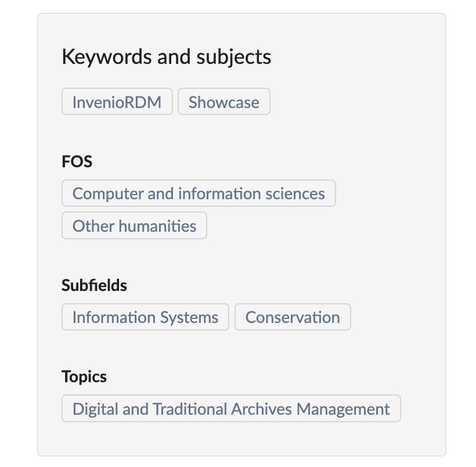The height and width of the screenshot is (467, 476).
Task: Select the Information Systems subfield tag
Action: 145,317
